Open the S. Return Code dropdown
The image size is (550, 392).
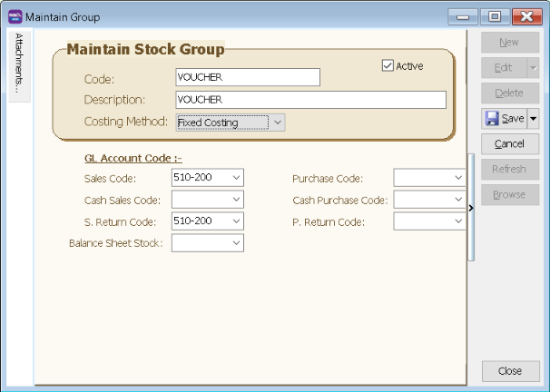(x=236, y=221)
